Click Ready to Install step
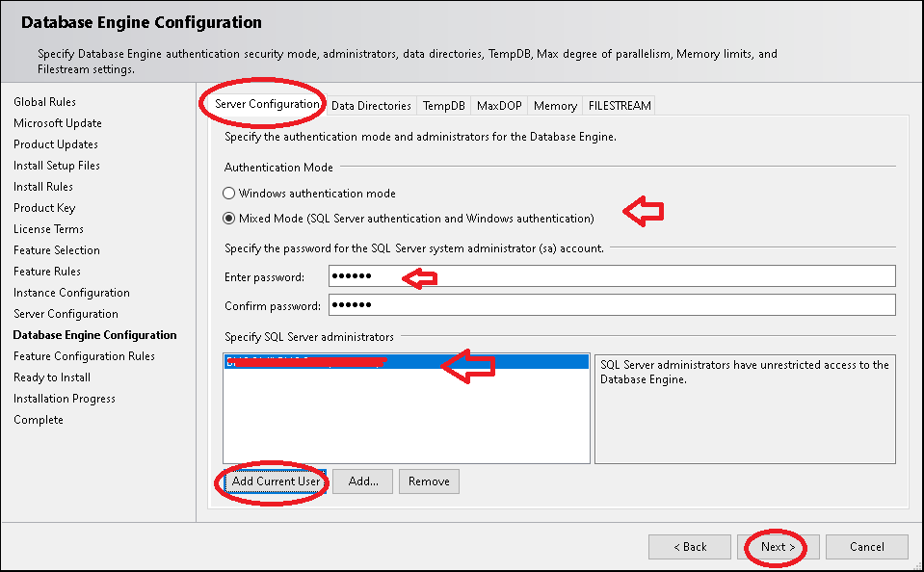 click(x=52, y=377)
